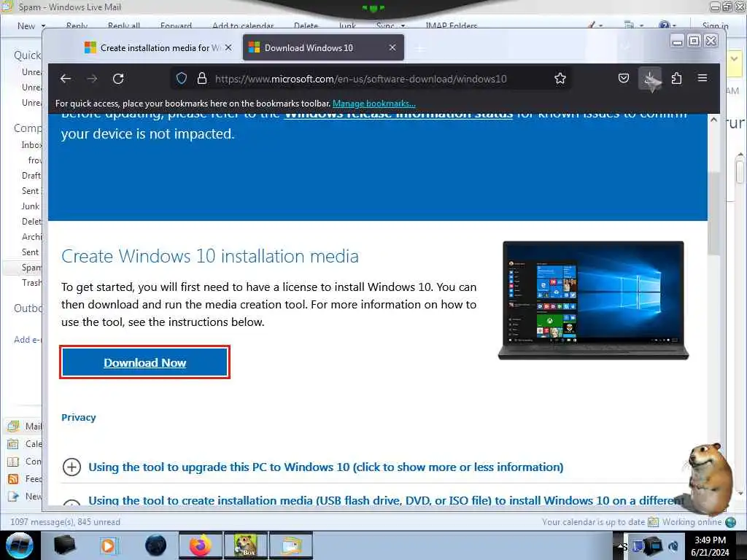Click the Firefox forward arrow

92,79
